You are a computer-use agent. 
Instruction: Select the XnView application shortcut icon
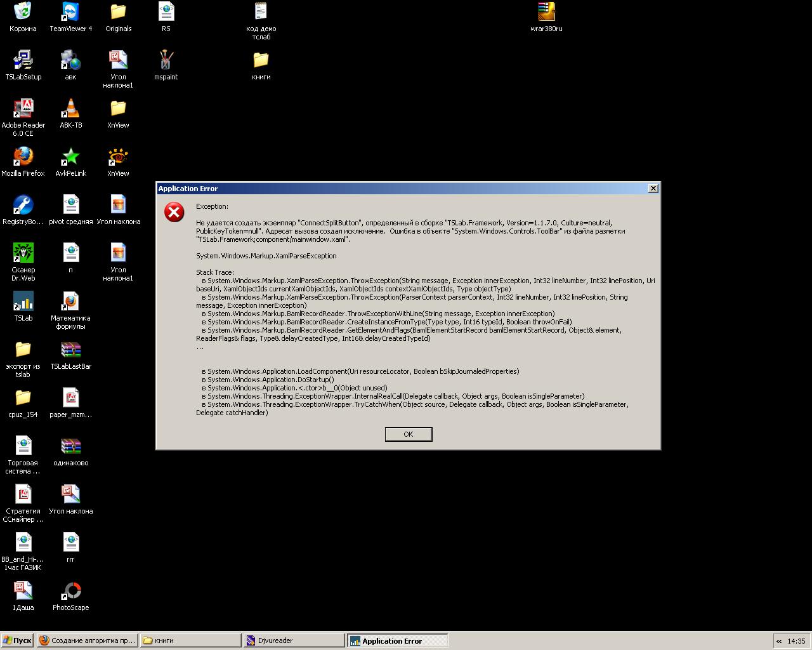(119, 162)
